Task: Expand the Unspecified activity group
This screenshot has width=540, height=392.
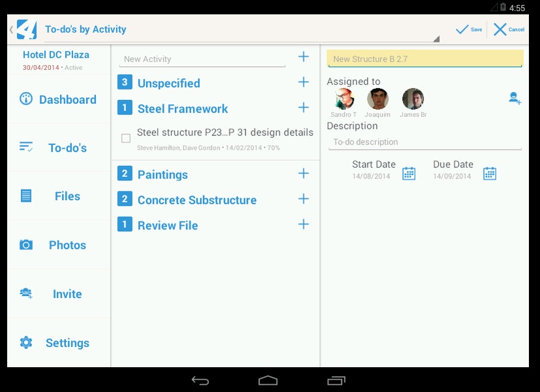Action: [x=168, y=83]
